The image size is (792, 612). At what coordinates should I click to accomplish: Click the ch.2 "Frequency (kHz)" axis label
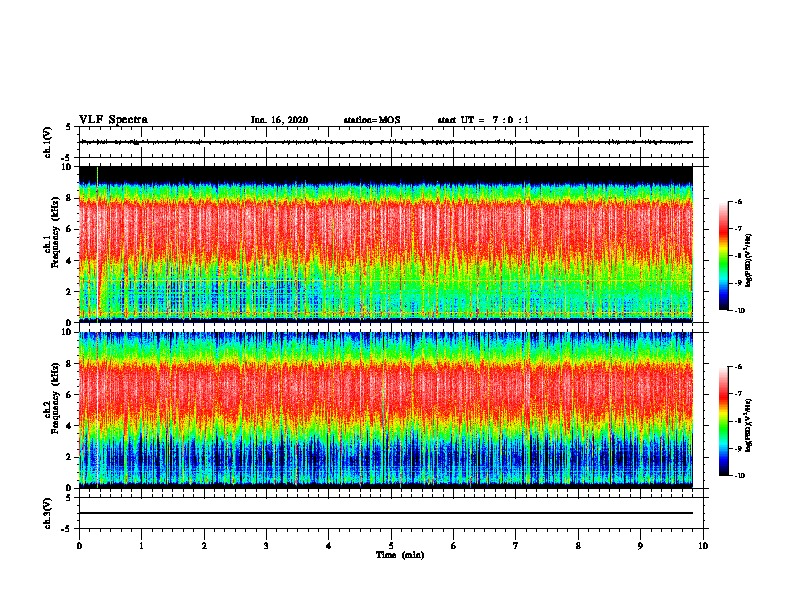coord(56,398)
